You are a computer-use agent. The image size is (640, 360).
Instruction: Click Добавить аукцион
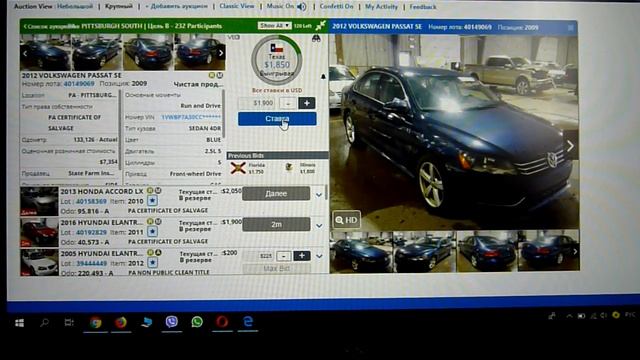point(176,7)
